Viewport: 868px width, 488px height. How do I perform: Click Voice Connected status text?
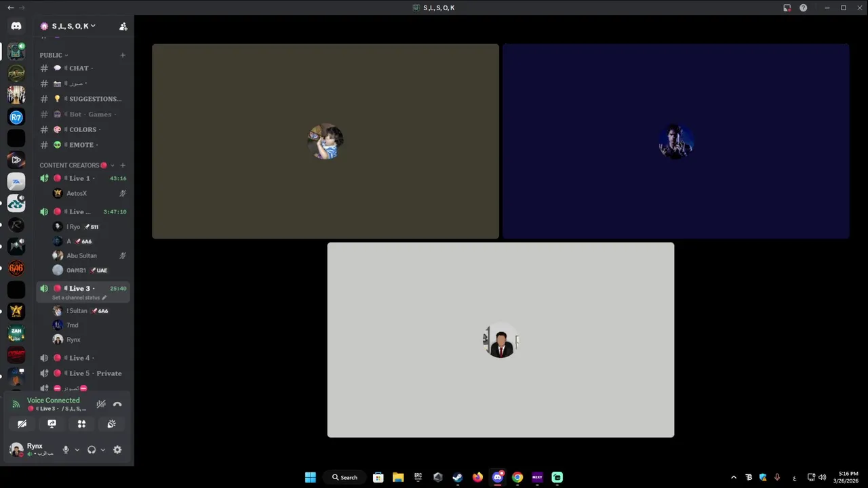click(53, 400)
